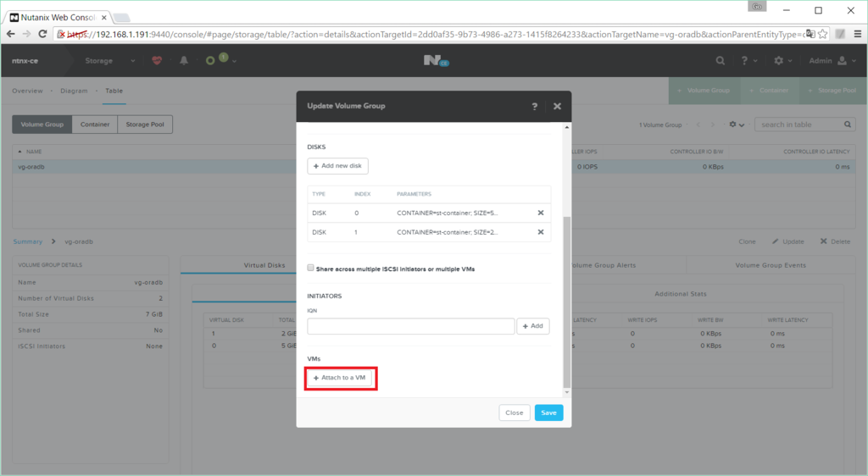The image size is (868, 476).
Task: Click Delete action for vg-oradb
Action: (x=835, y=241)
